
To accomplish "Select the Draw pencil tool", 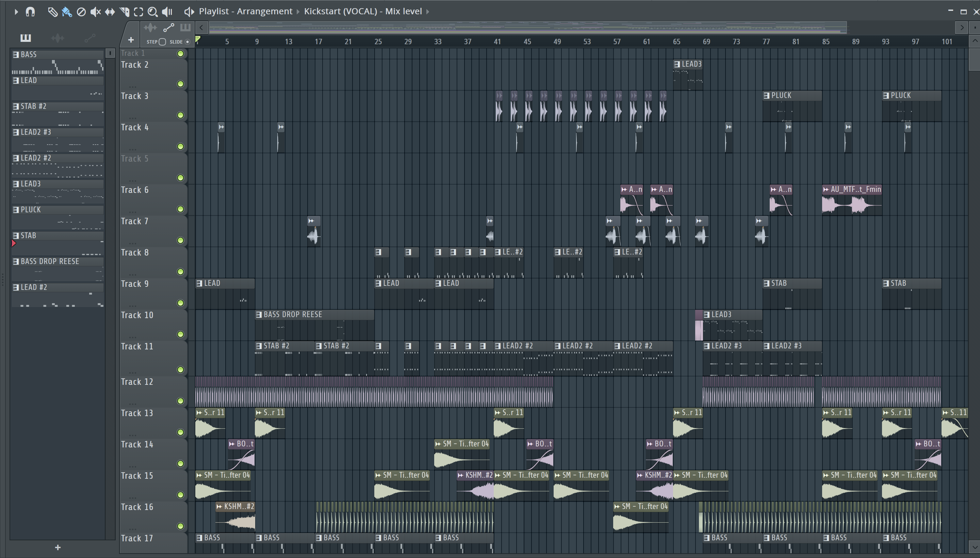I will (x=52, y=12).
